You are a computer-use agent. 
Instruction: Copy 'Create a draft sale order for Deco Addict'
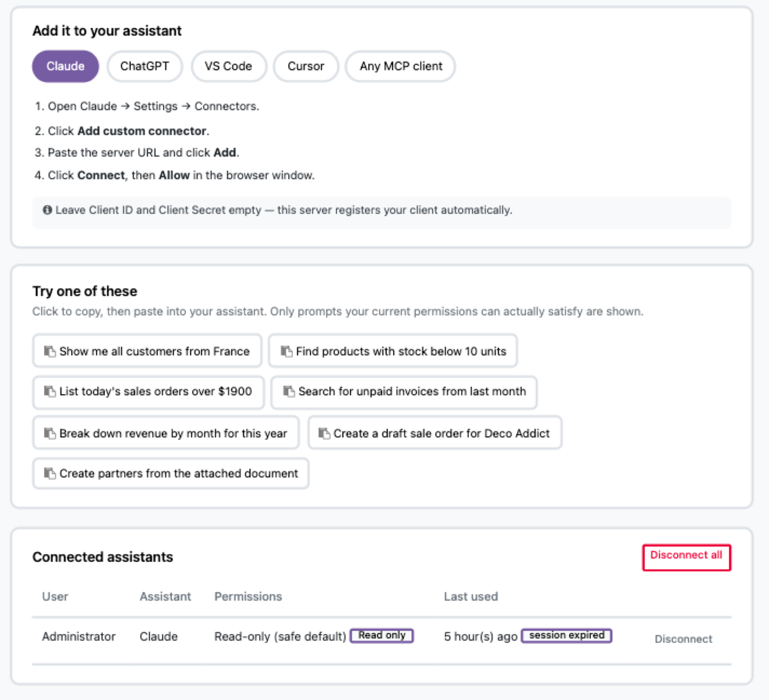(435, 433)
